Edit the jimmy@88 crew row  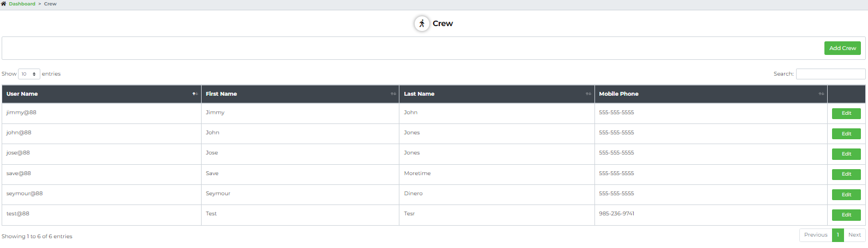pos(846,113)
